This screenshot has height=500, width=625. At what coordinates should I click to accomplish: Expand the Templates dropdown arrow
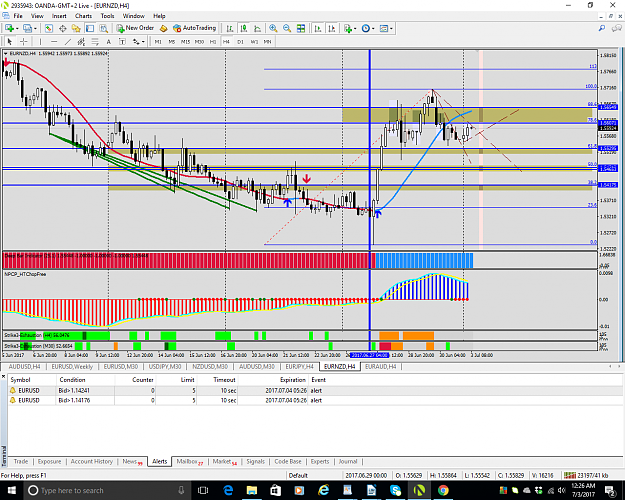tap(391, 29)
